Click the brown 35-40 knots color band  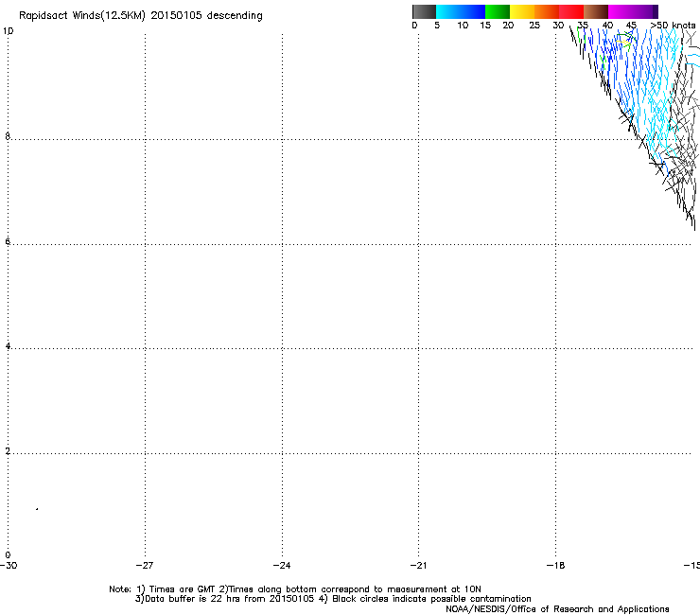(x=596, y=11)
